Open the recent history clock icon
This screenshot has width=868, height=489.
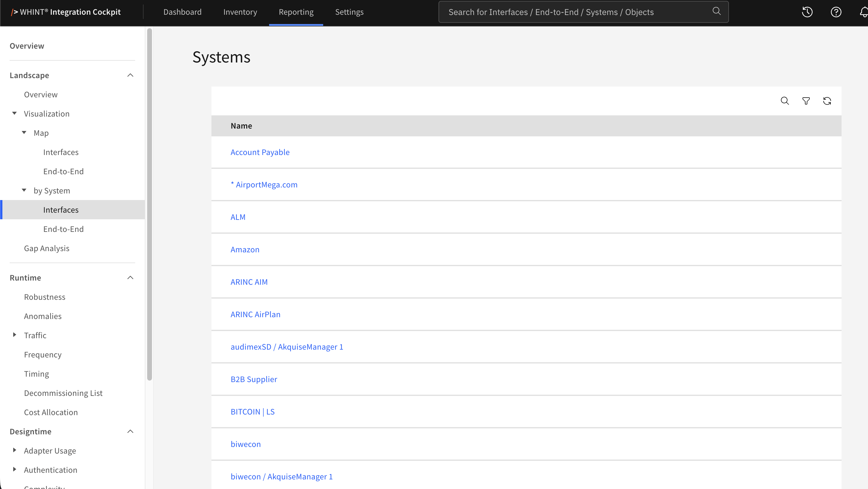[x=807, y=12]
